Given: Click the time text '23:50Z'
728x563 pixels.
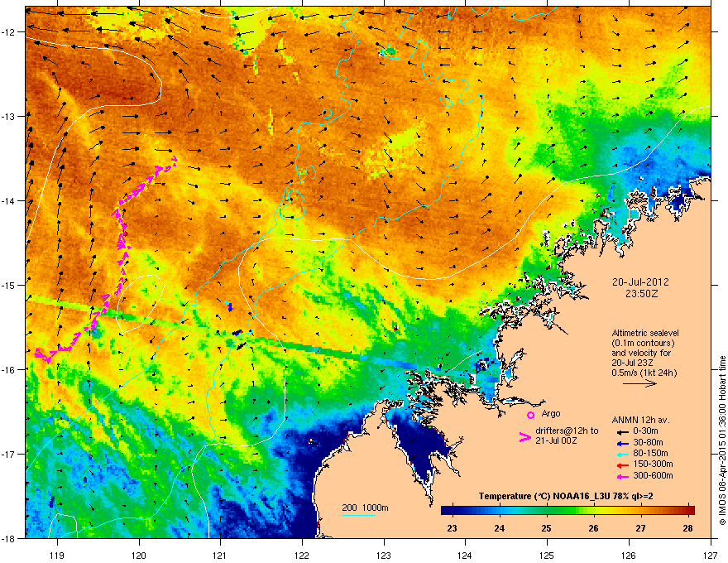Looking at the screenshot, I should [640, 294].
